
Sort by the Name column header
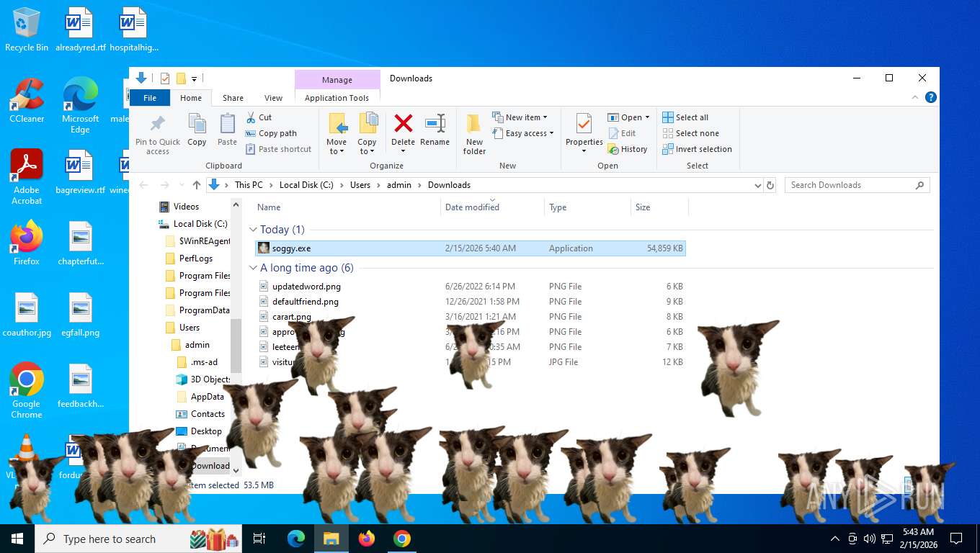tap(347, 207)
